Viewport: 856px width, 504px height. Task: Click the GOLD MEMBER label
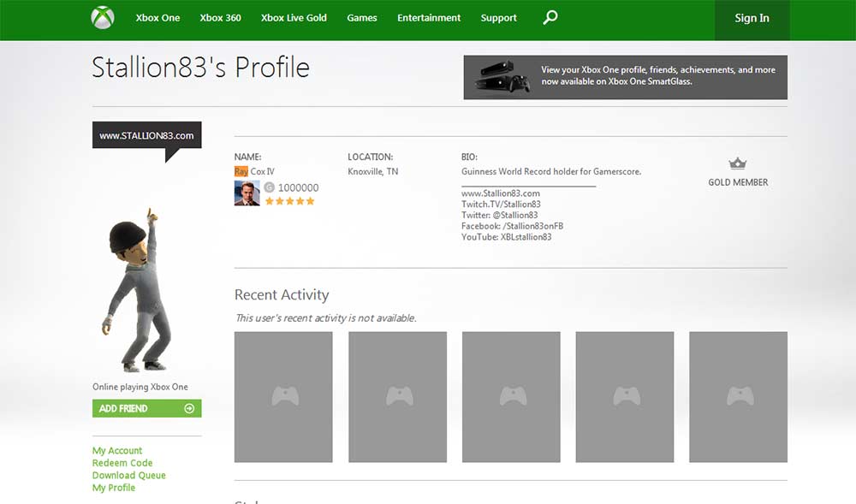pyautogui.click(x=738, y=182)
